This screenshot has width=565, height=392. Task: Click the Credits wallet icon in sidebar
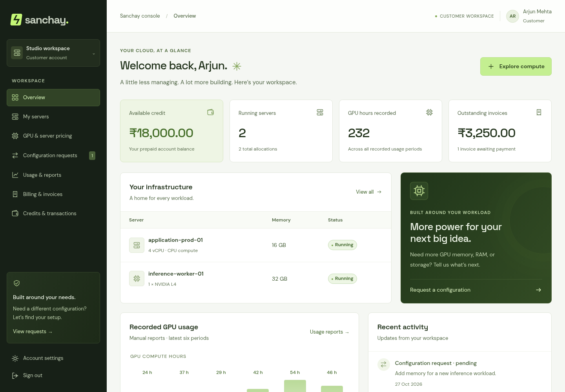coord(15,214)
